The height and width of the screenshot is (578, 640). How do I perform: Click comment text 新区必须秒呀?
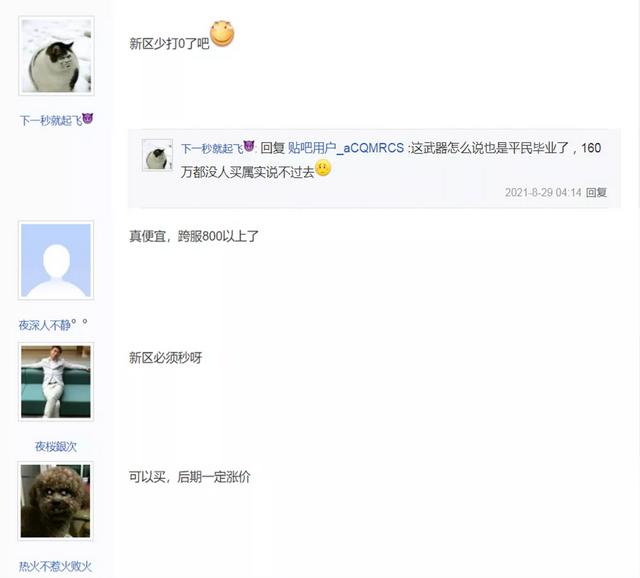[166, 358]
